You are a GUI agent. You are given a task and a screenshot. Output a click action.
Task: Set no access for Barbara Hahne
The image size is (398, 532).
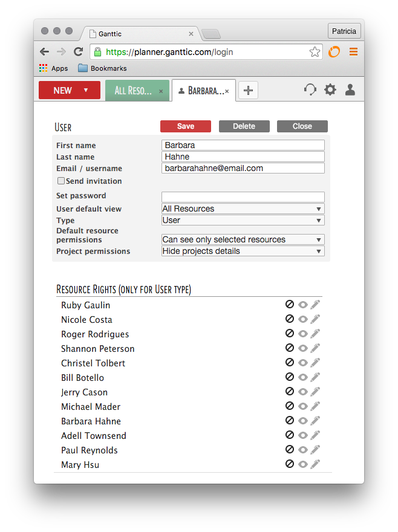(x=289, y=420)
